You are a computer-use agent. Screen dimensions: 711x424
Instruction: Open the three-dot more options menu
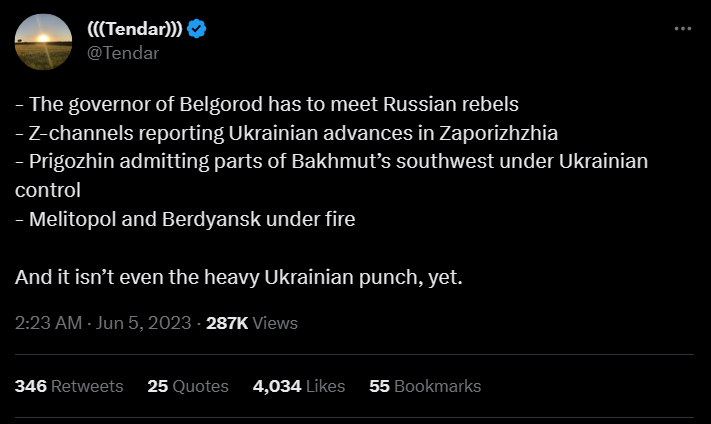683,29
